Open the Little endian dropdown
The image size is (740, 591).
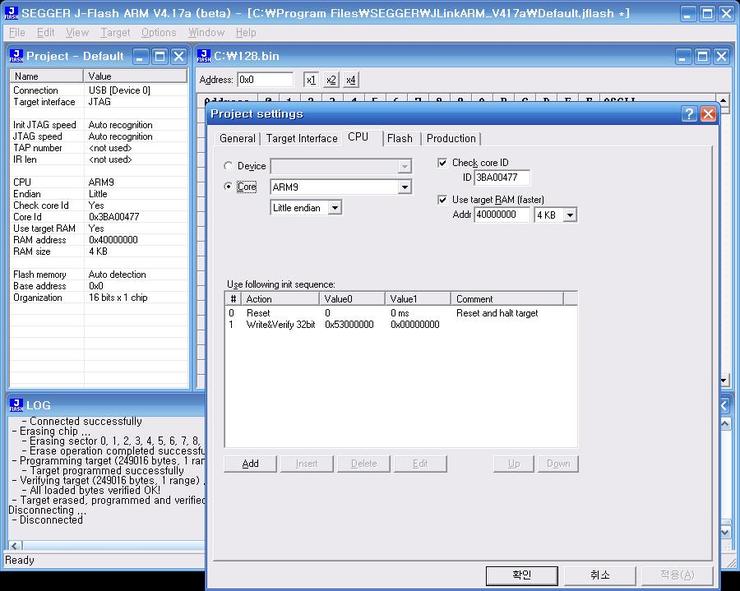tap(335, 208)
